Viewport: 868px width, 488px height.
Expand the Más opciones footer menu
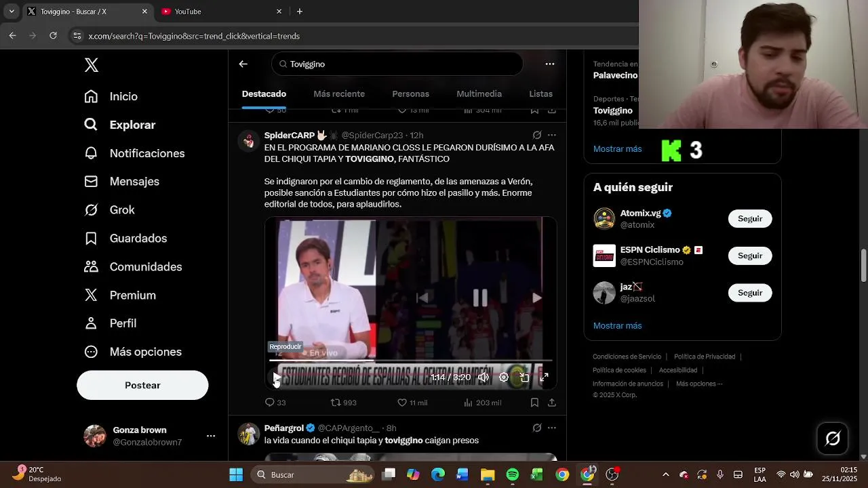pyautogui.click(x=699, y=384)
